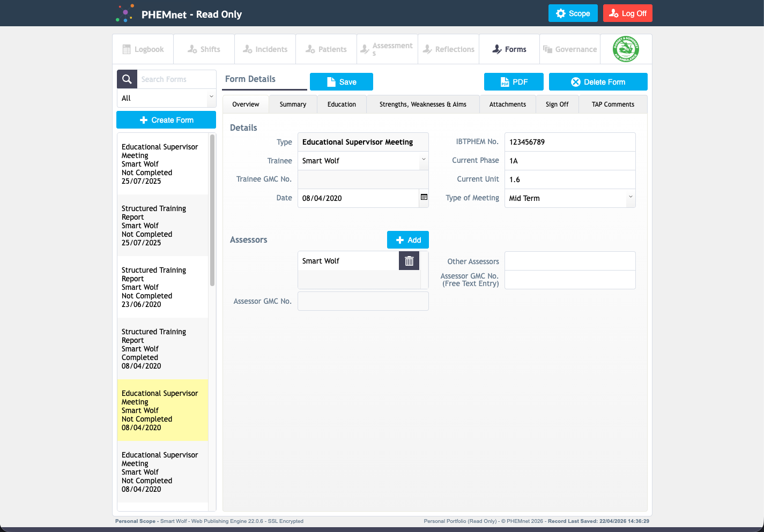Select the Completed Structured Training Report
The image size is (764, 532).
point(162,349)
